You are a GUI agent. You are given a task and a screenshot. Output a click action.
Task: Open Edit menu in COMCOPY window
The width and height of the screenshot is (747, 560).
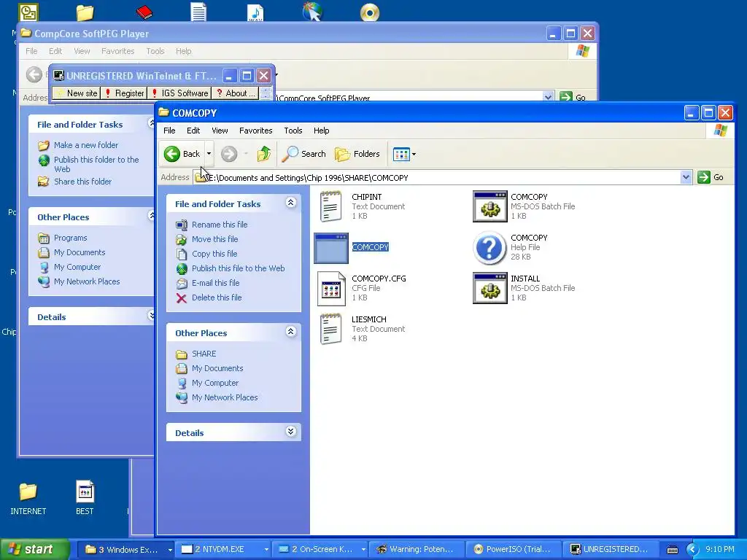193,131
